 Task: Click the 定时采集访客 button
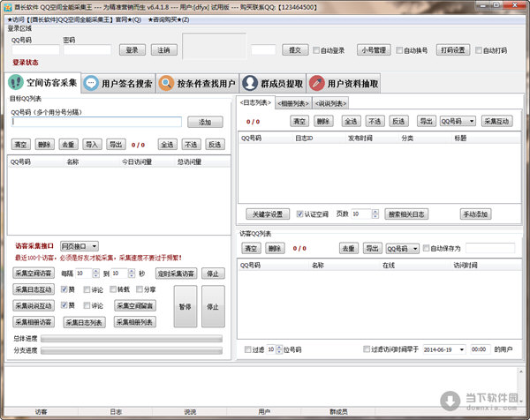[176, 274]
